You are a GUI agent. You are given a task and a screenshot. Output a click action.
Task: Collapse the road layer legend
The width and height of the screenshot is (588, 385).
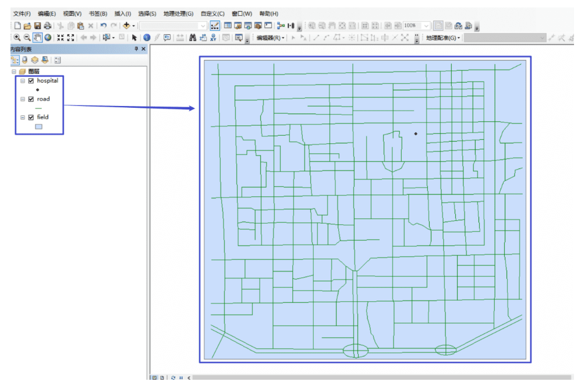[x=23, y=99]
